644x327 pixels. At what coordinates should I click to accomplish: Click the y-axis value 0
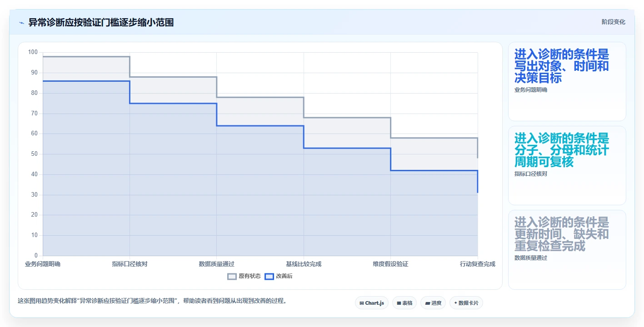pyautogui.click(x=36, y=256)
